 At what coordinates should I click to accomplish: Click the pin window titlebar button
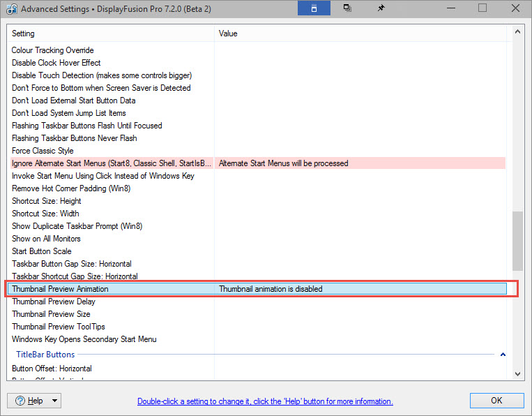[381, 8]
